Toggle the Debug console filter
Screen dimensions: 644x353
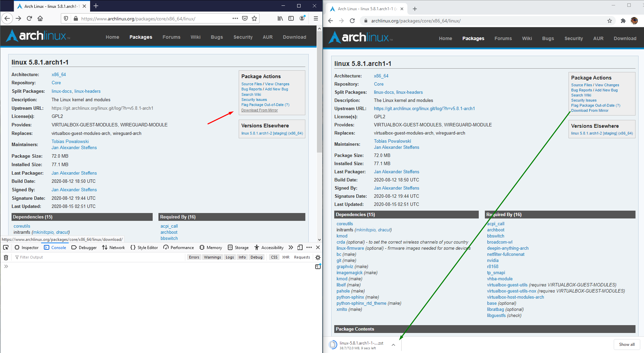pos(256,257)
